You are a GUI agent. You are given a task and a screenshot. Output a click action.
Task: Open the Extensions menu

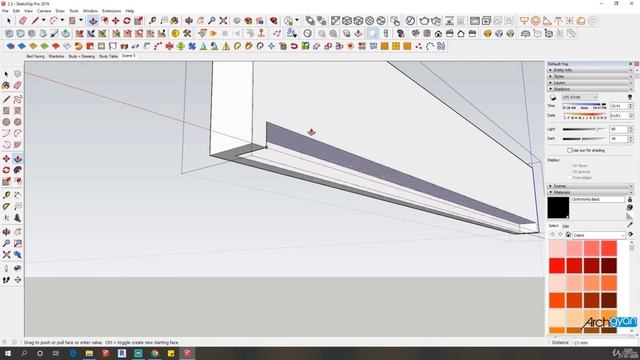(111, 11)
